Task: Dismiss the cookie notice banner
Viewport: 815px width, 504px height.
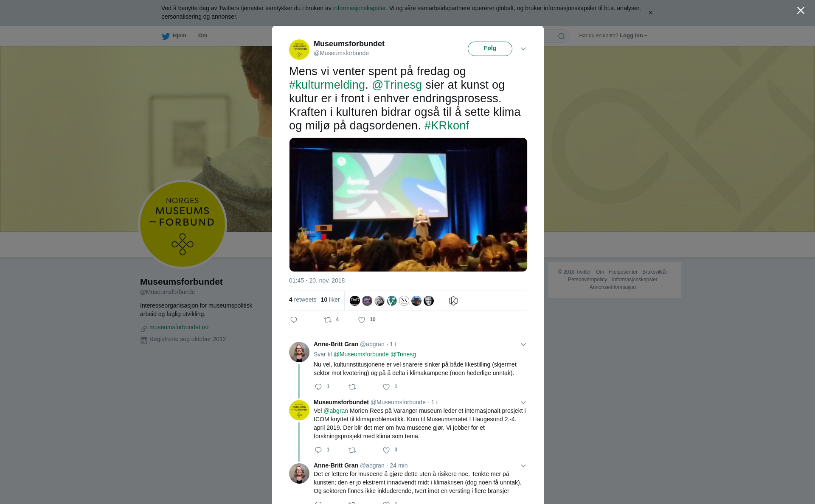Action: coord(650,13)
